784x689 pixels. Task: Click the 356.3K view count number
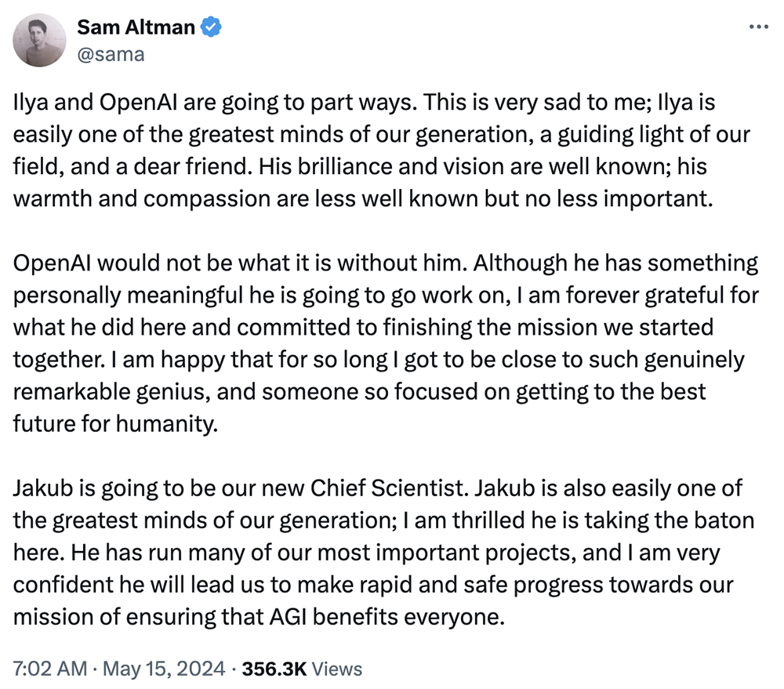click(x=274, y=669)
